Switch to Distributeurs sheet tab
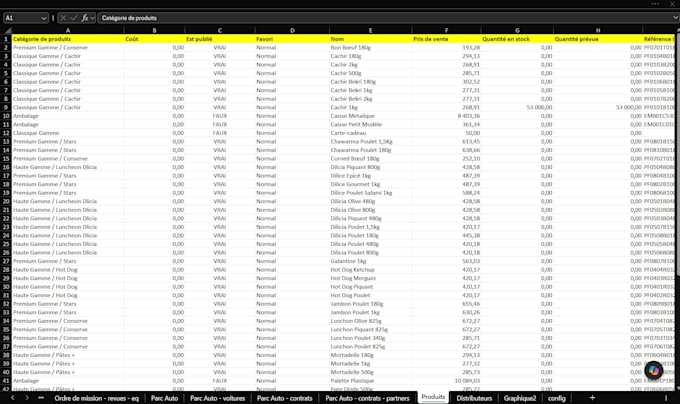The image size is (680, 404). pos(474,398)
